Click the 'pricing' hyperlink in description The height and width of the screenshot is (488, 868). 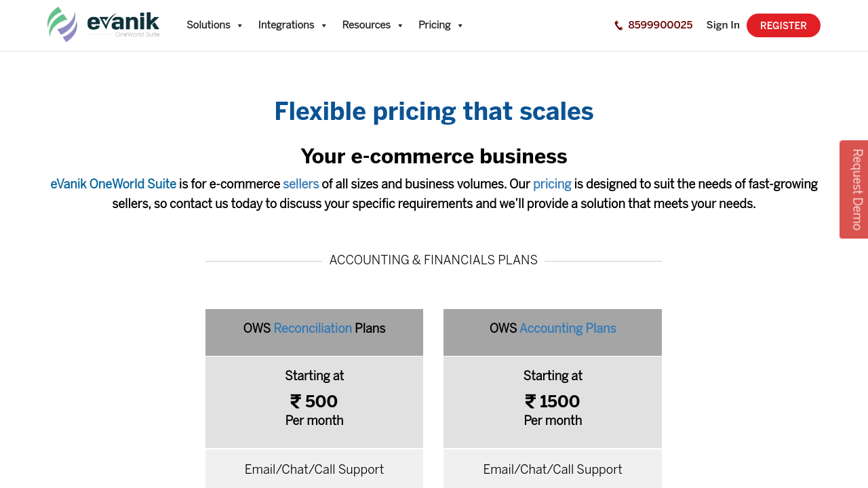pyautogui.click(x=552, y=184)
